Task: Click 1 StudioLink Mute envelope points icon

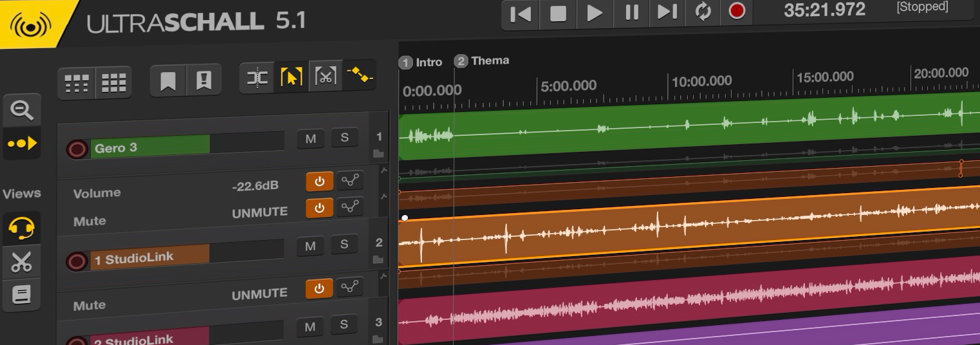Action: click(349, 287)
